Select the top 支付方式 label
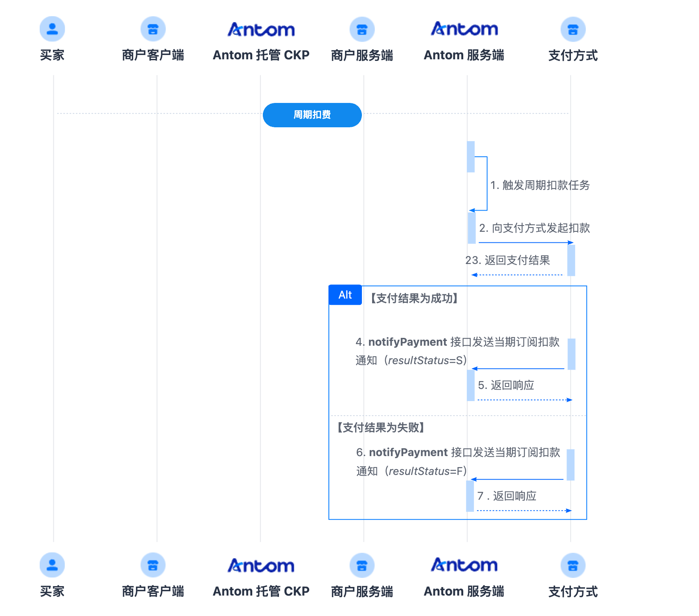 tap(573, 55)
